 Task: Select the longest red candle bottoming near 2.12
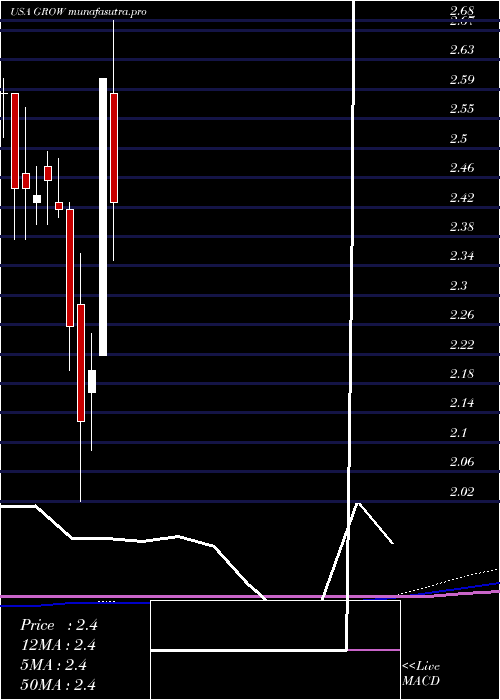click(81, 363)
